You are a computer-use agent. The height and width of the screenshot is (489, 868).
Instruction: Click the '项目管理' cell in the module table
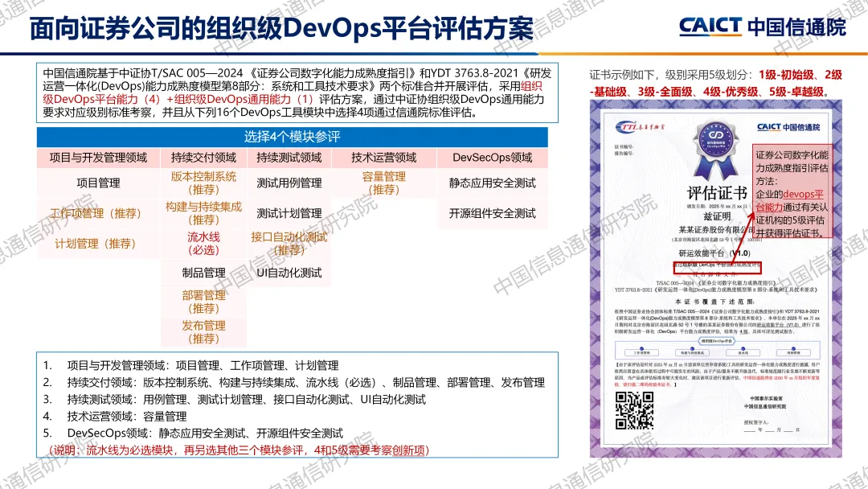click(x=98, y=183)
